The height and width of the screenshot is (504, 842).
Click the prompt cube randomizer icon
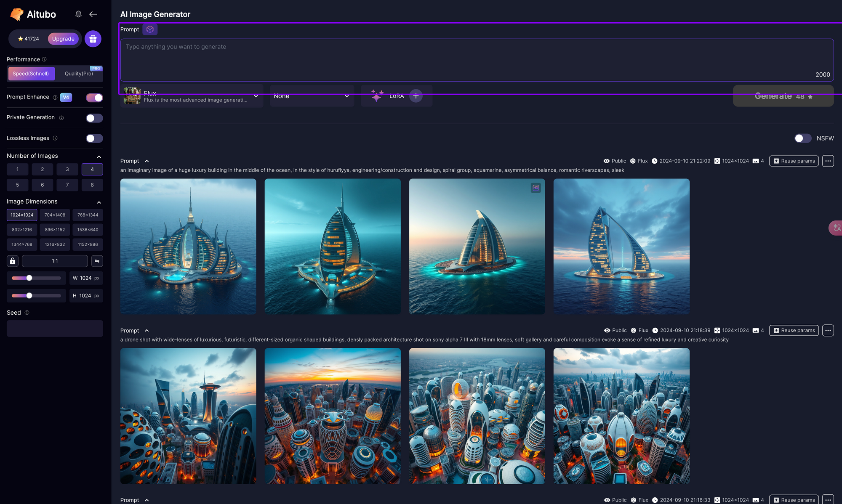pos(150,29)
